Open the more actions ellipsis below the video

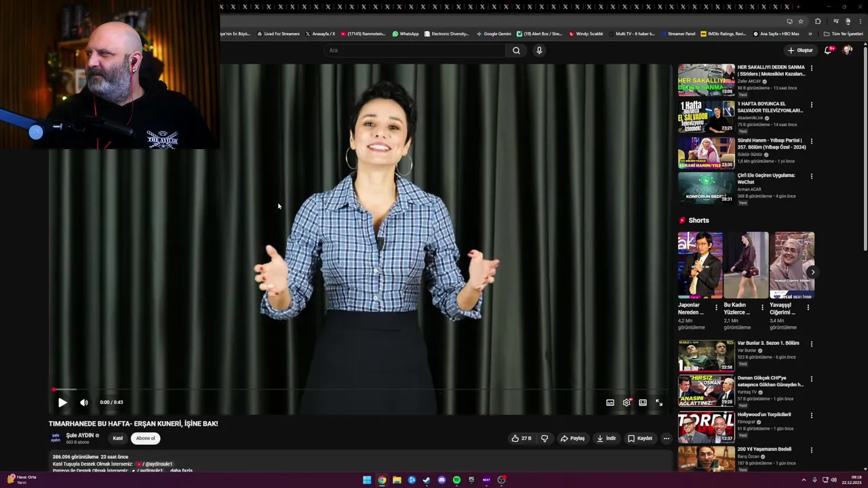pyautogui.click(x=666, y=439)
